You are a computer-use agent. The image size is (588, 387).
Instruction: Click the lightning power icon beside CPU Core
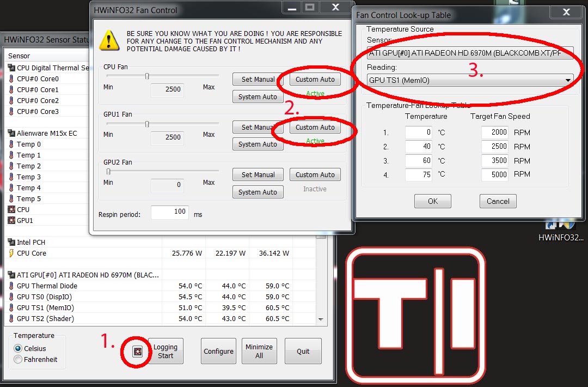11,253
